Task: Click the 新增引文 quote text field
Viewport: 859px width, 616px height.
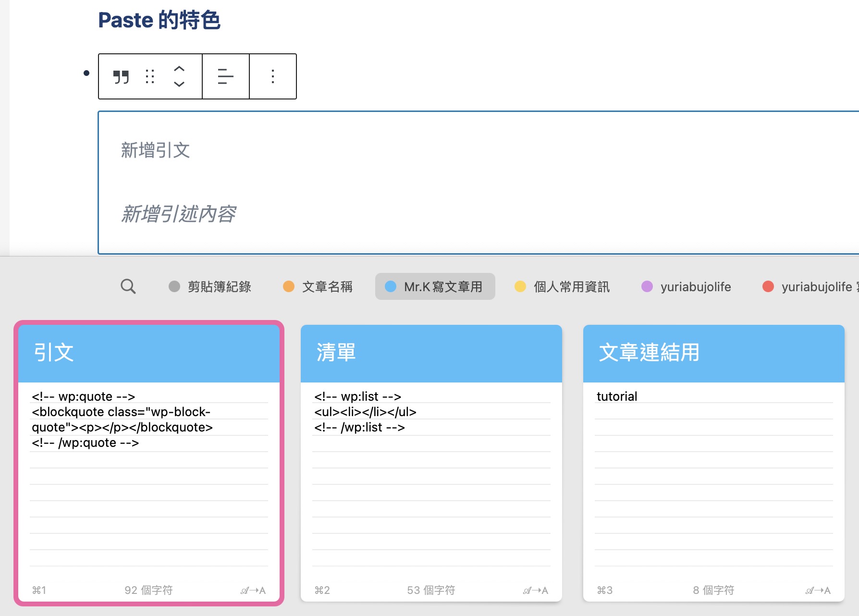Action: [x=156, y=150]
